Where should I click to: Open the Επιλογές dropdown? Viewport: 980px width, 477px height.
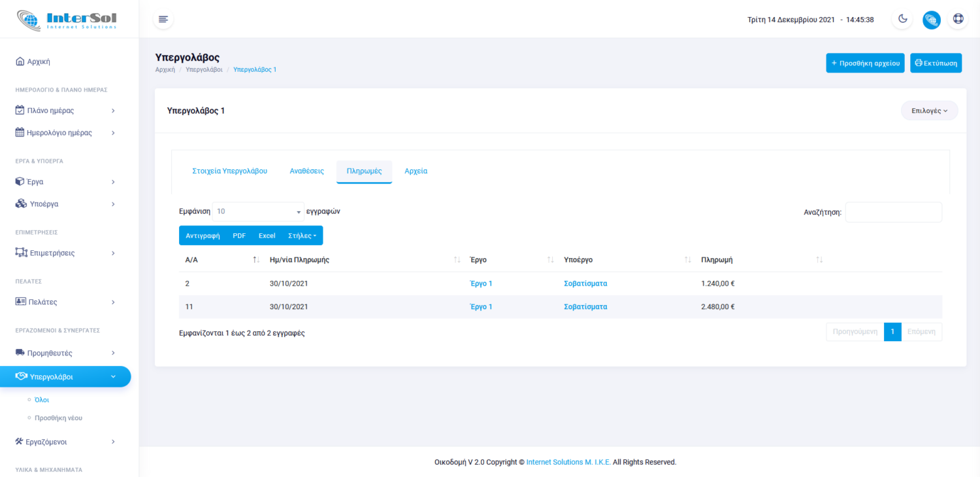click(x=929, y=111)
